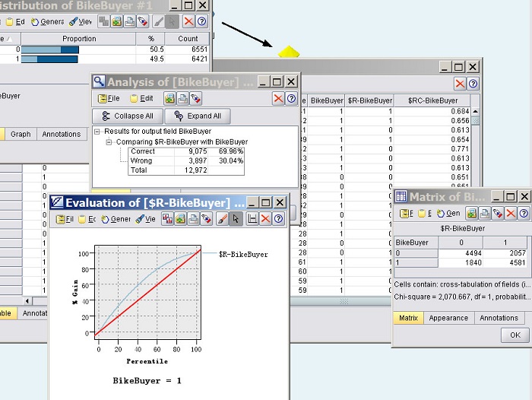Click the annotation tag icon in Distribution toolbar
Viewport: 532px width, 400px height.
pyautogui.click(x=143, y=22)
